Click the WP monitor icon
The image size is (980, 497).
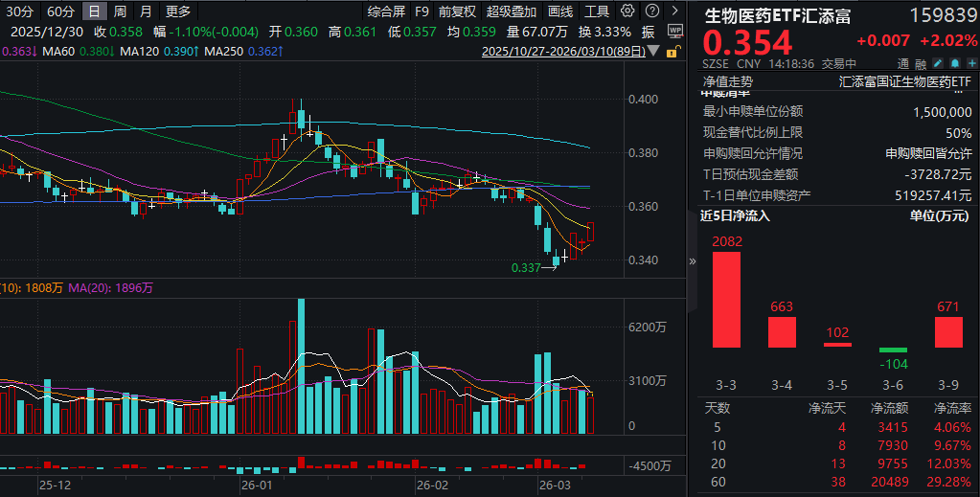[674, 31]
